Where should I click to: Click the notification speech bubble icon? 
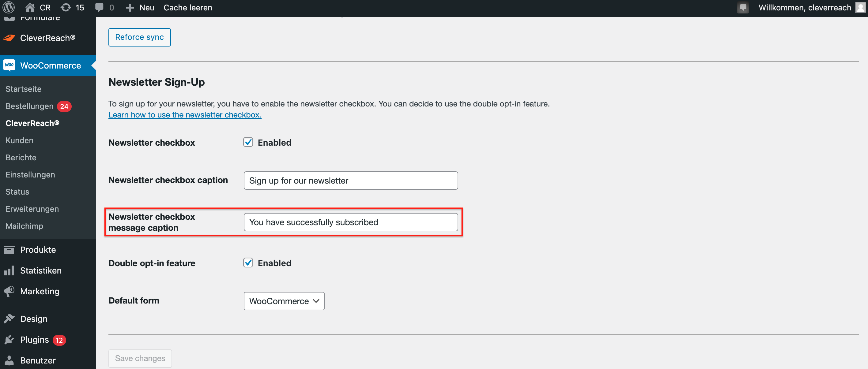743,7
